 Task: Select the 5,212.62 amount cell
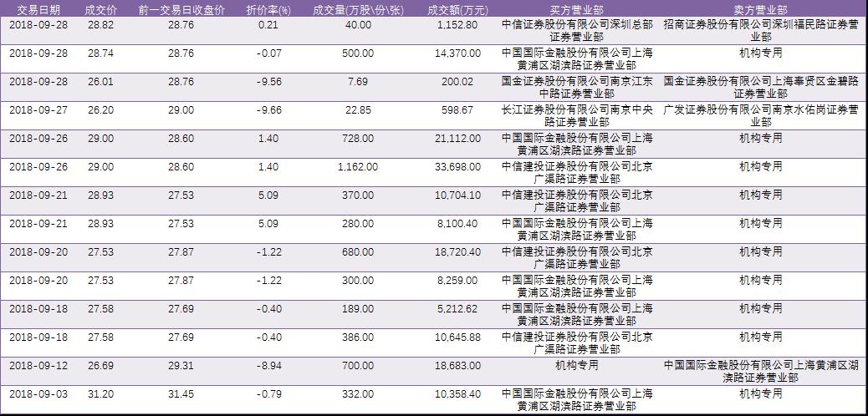[x=457, y=308]
